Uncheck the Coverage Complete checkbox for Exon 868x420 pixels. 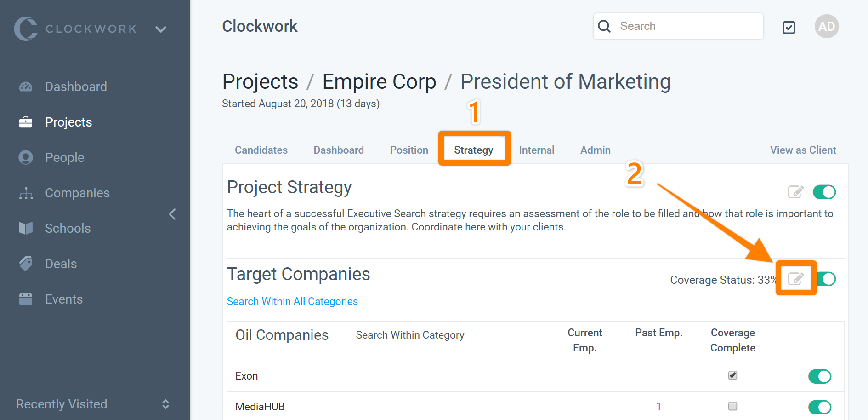(732, 375)
